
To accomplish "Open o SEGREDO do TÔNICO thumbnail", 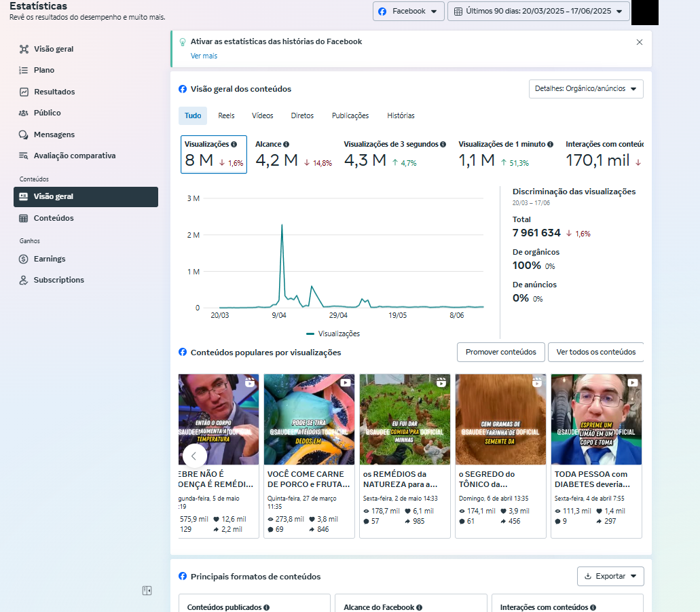I will coord(500,420).
